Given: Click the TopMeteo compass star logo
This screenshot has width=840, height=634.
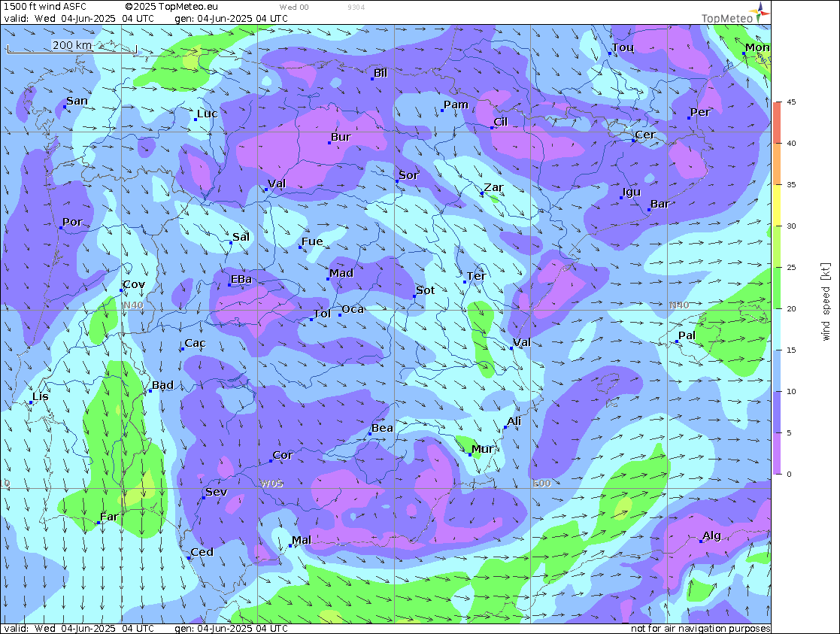Looking at the screenshot, I should tap(761, 12).
